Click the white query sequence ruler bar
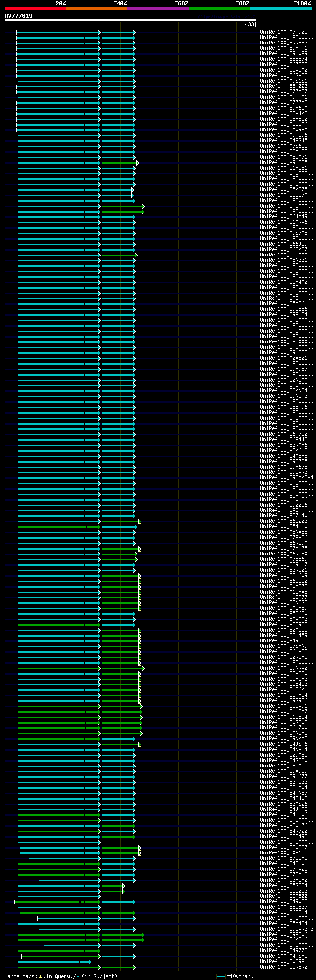The image size is (316, 980). pyautogui.click(x=130, y=20)
